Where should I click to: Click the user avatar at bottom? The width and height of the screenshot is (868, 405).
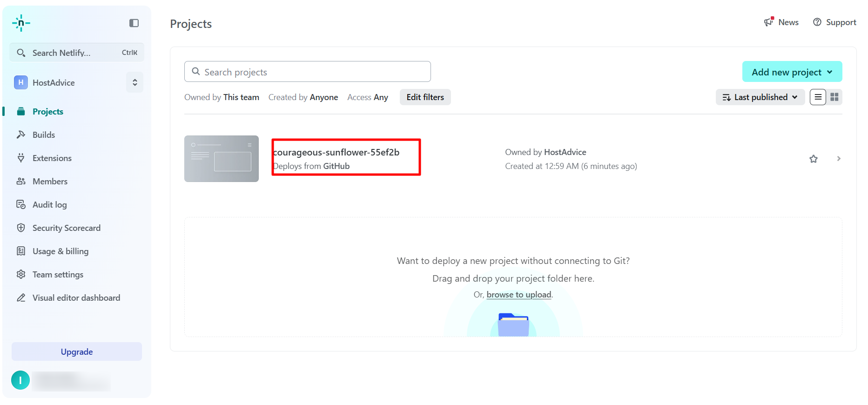20,380
